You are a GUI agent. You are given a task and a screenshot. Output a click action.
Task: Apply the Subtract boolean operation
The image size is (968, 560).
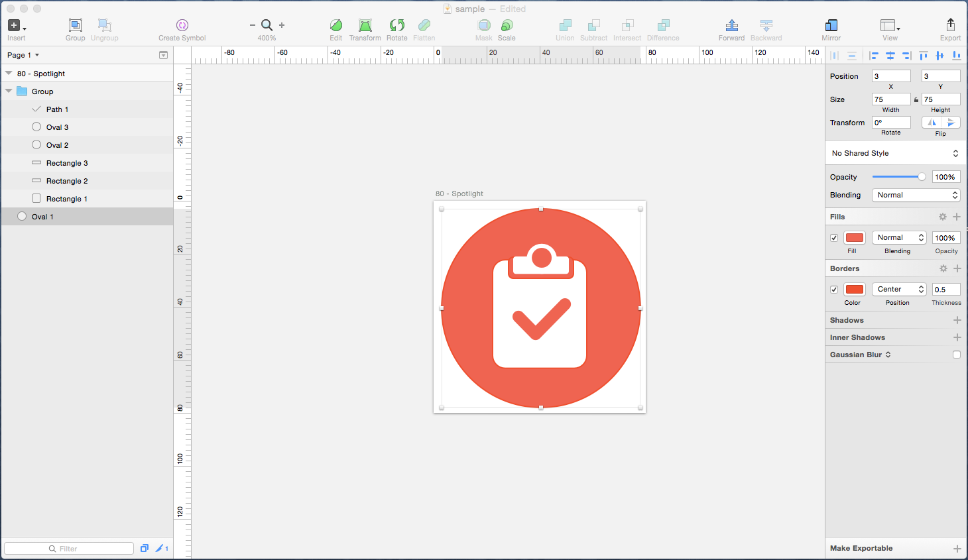[594, 25]
